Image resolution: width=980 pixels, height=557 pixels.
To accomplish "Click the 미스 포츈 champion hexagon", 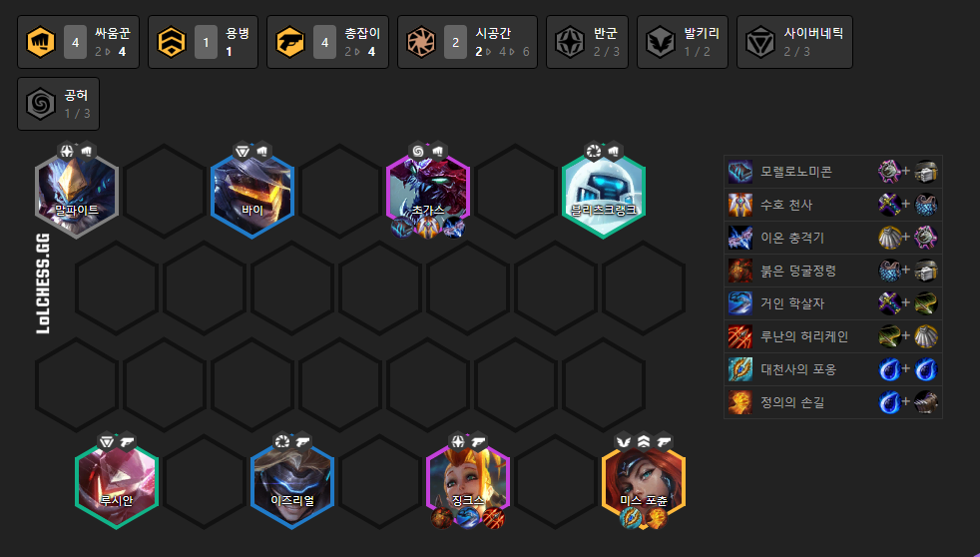I will point(643,481).
